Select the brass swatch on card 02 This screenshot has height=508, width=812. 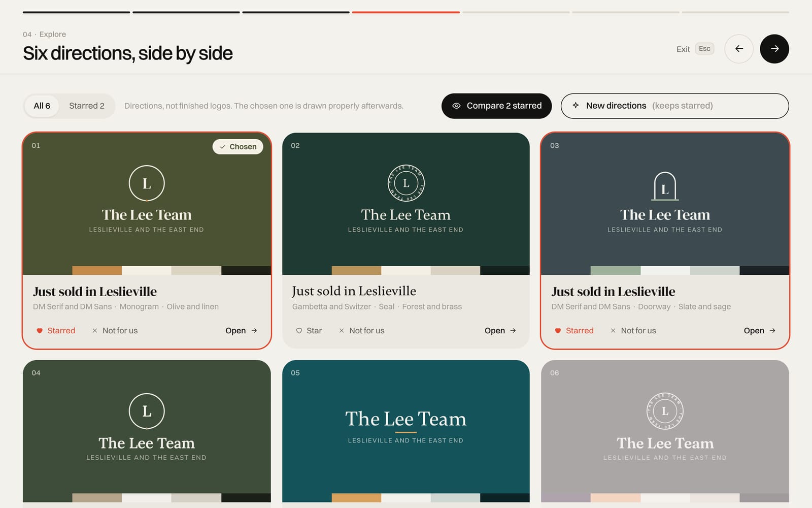coord(356,270)
